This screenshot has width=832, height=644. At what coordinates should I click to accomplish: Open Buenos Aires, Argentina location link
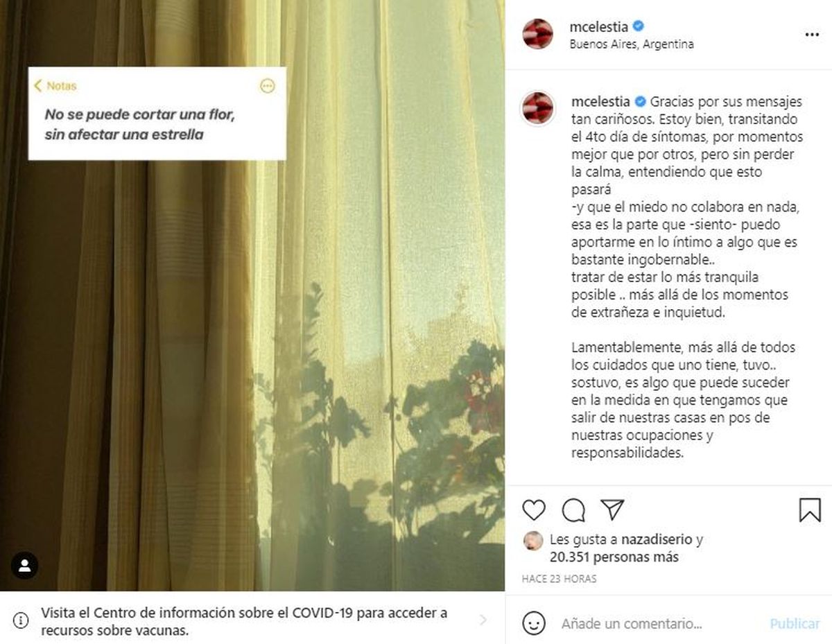click(x=631, y=44)
